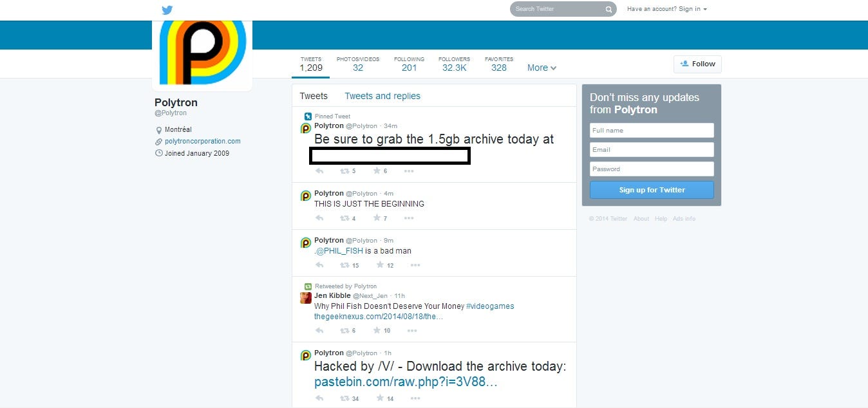This screenshot has height=408, width=868.
Task: Click the search magnifier icon
Action: [x=609, y=10]
